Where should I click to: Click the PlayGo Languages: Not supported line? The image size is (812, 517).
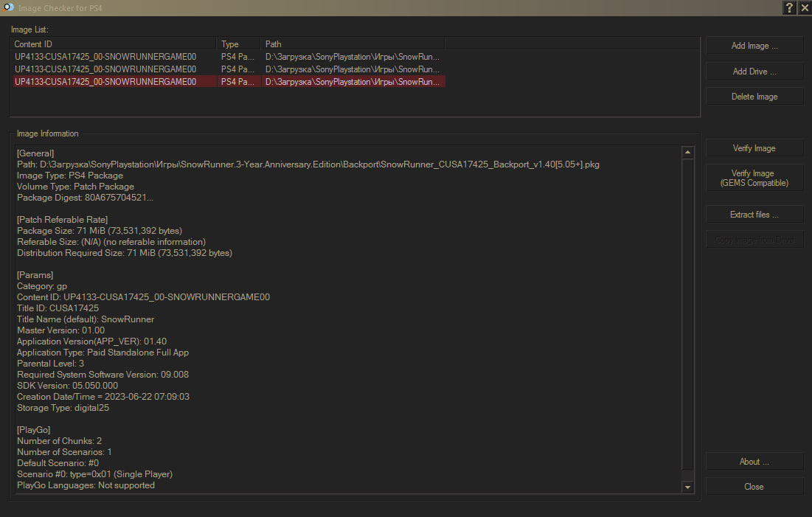coord(86,485)
